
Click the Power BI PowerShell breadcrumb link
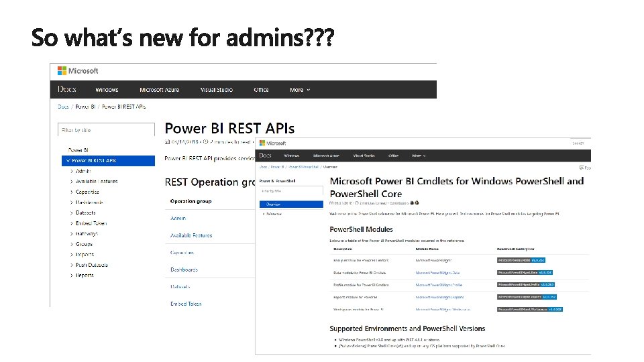point(303,167)
